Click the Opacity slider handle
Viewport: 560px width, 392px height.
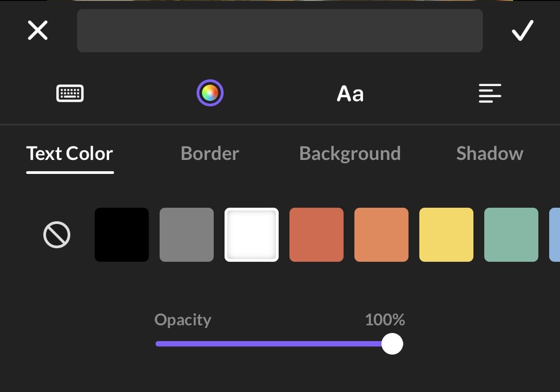tap(392, 344)
